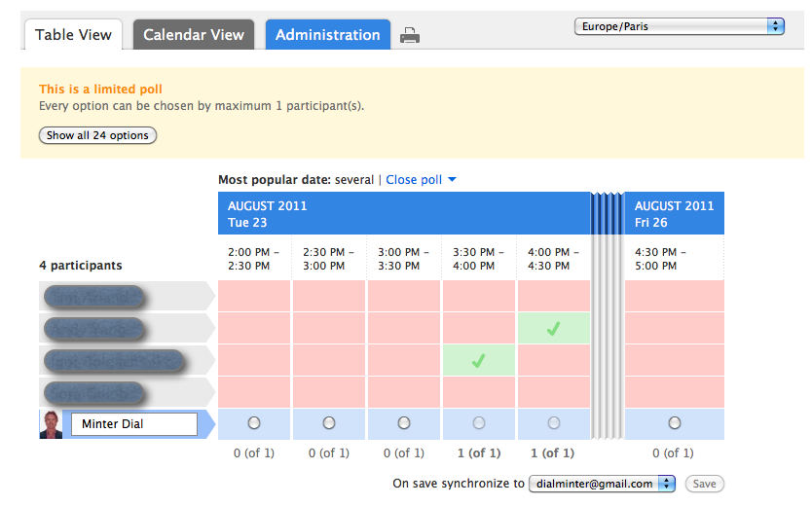Select the 3:00 PM – 3:30 PM radio button
This screenshot has width=812, height=506.
coord(404,423)
